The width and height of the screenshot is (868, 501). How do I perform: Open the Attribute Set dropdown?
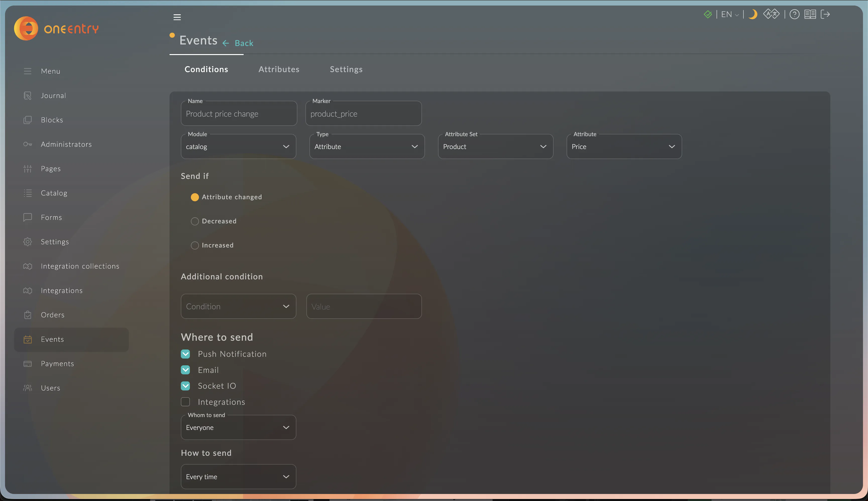(496, 146)
